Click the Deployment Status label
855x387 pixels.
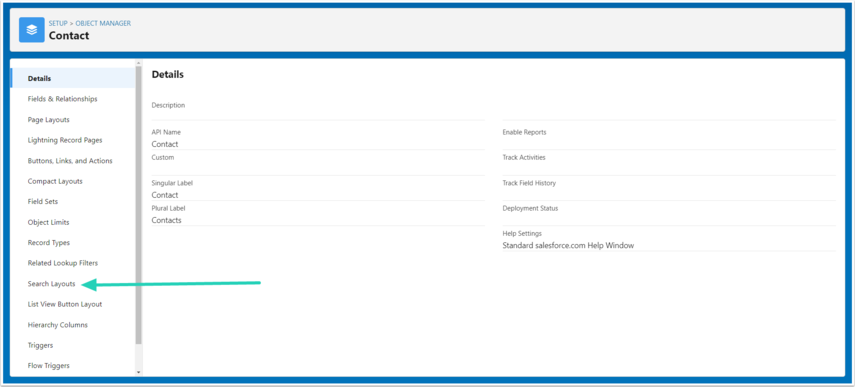(530, 208)
